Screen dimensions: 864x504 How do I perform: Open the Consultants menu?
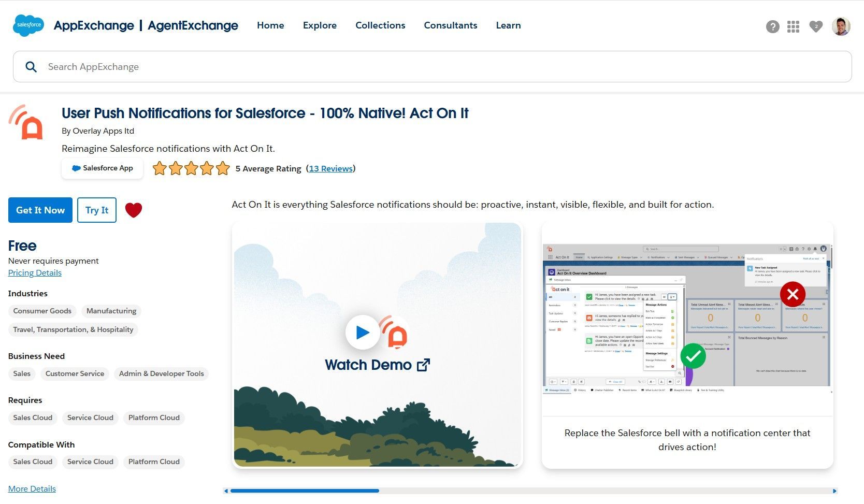(451, 25)
